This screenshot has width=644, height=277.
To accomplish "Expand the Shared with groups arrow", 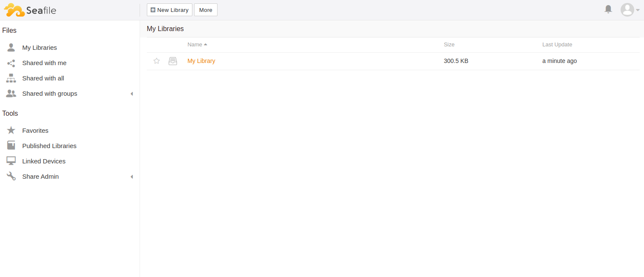I will coord(132,94).
